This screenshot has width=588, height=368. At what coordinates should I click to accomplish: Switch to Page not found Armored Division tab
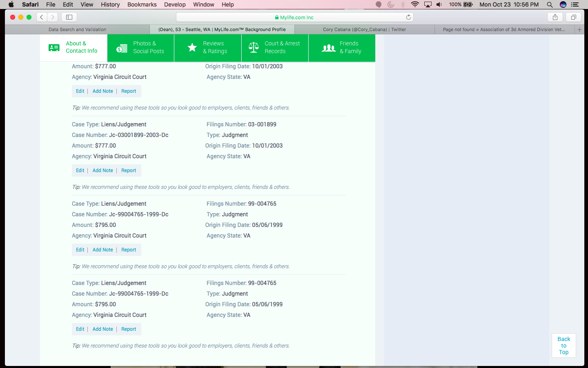[504, 29]
